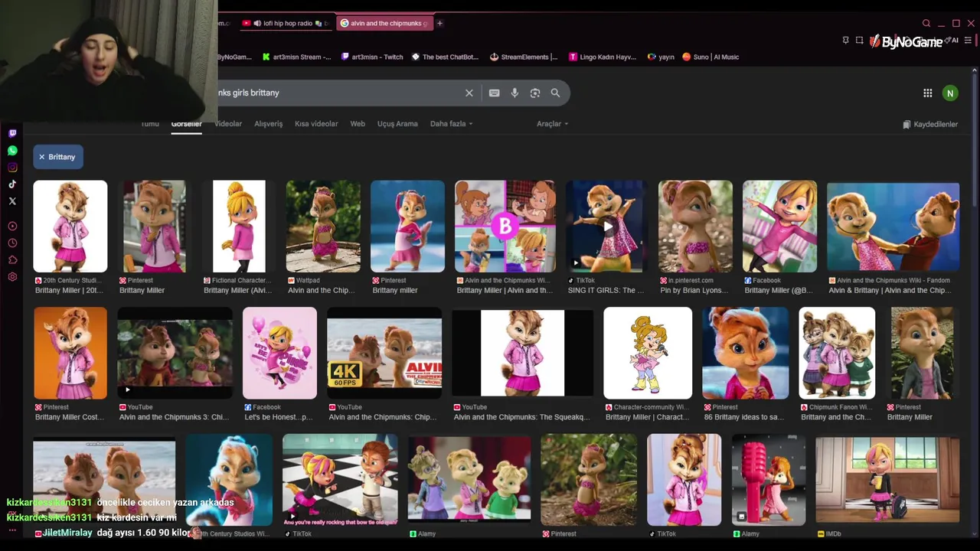This screenshot has height=551, width=980.
Task: Open Twitch from the Opera sidebar
Action: (12, 133)
